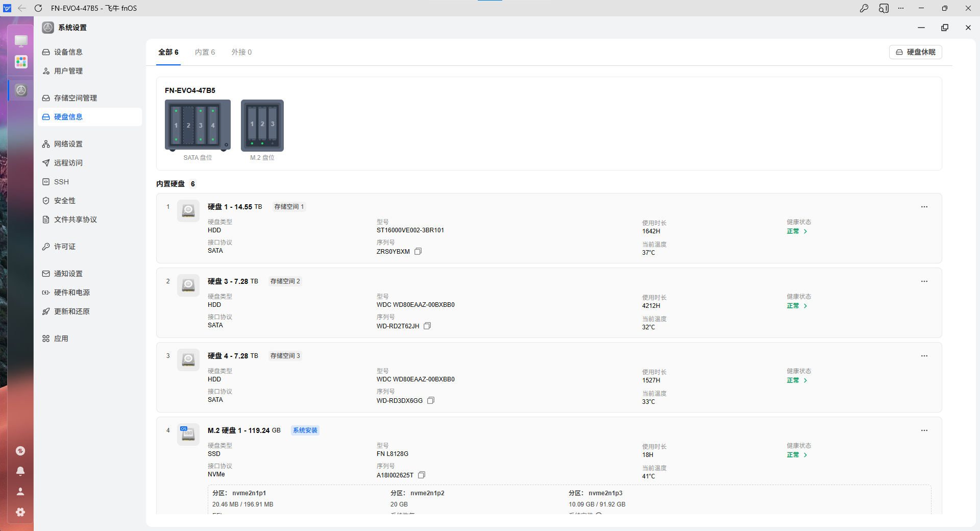Copy serial number A18I002625T

(422, 475)
